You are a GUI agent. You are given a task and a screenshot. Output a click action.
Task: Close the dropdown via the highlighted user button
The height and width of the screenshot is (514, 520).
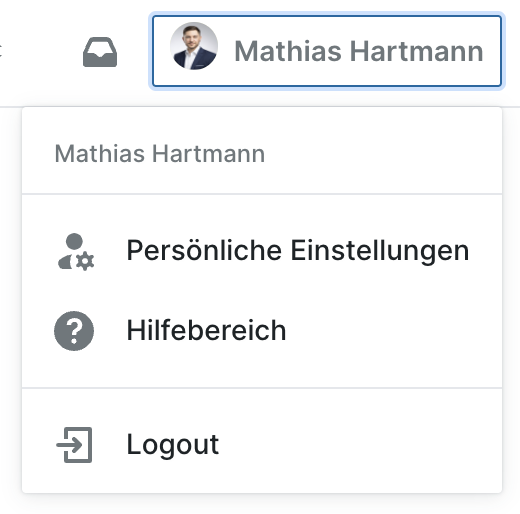[x=327, y=51]
